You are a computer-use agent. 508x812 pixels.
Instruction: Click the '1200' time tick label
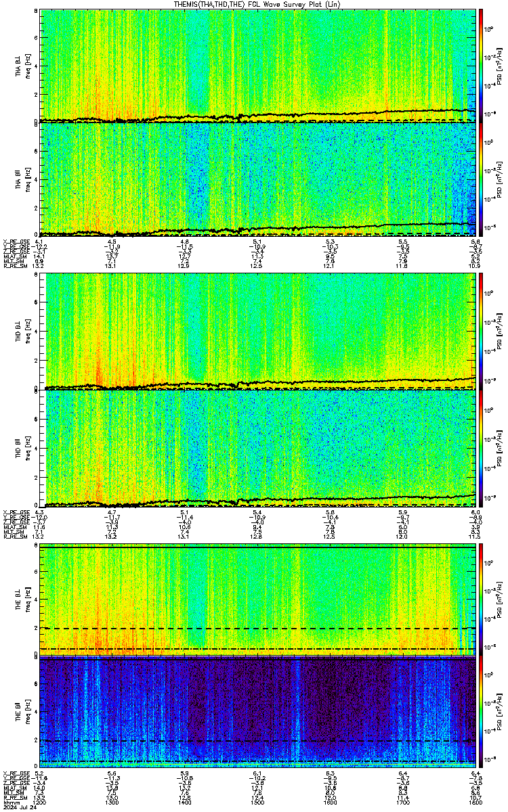pos(40,803)
